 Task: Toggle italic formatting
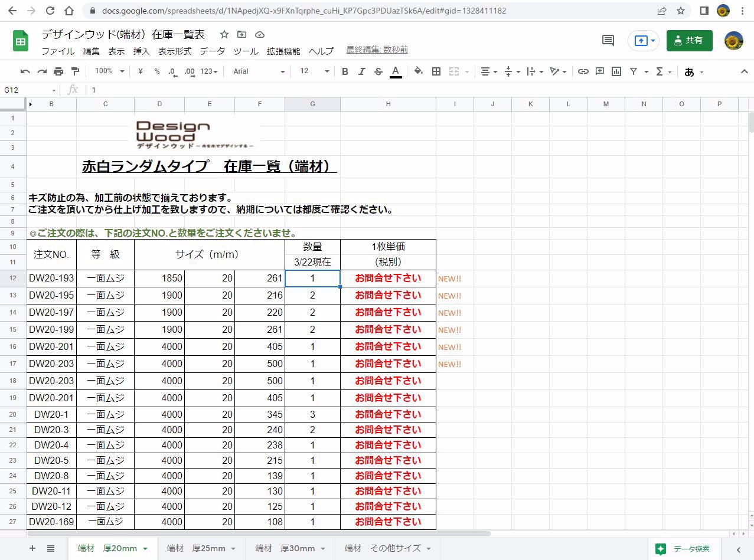click(x=361, y=71)
